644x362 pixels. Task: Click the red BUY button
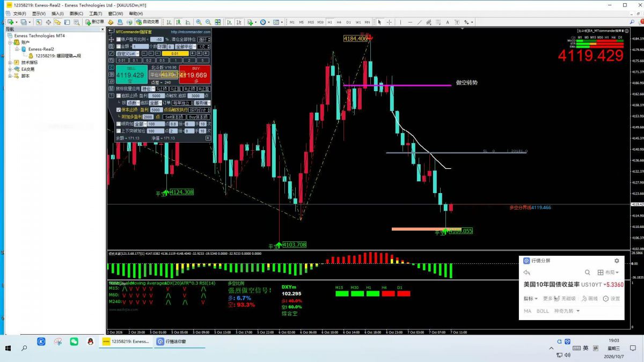[x=196, y=75]
